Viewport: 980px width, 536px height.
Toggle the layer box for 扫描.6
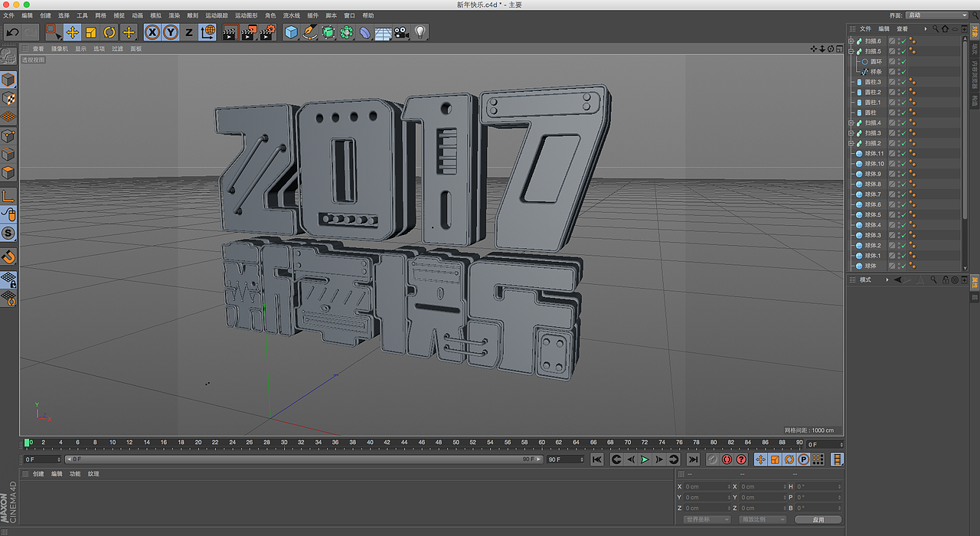point(892,41)
